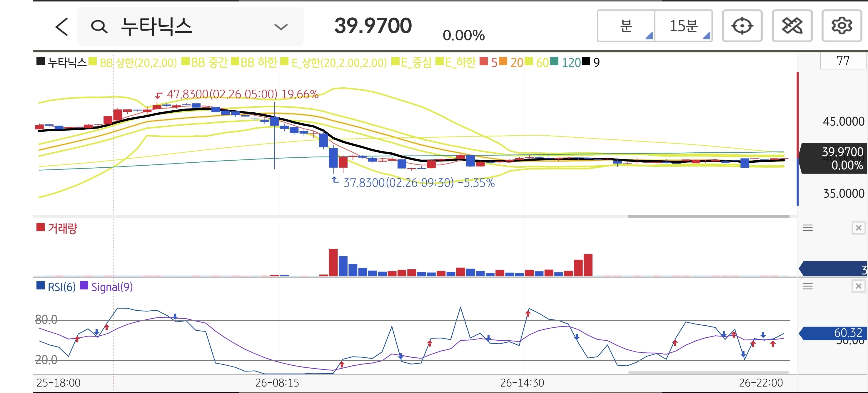Toggle BB 상한 legend indicator
868x393 pixels.
(138, 63)
